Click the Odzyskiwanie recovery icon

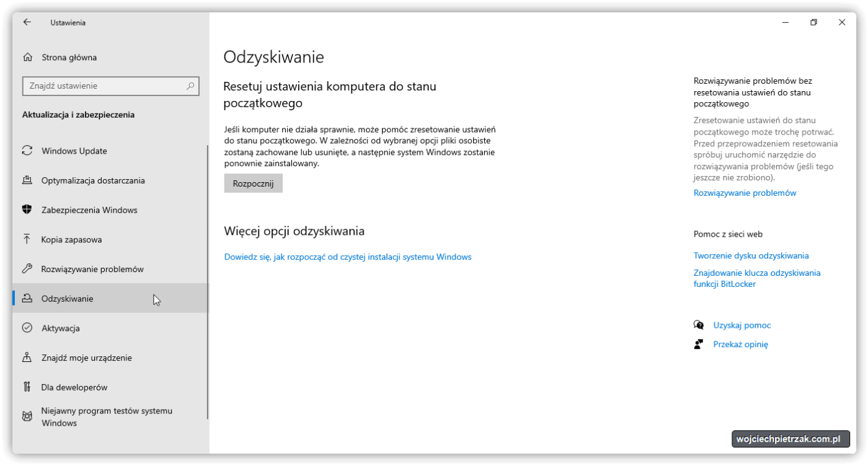pyautogui.click(x=27, y=299)
